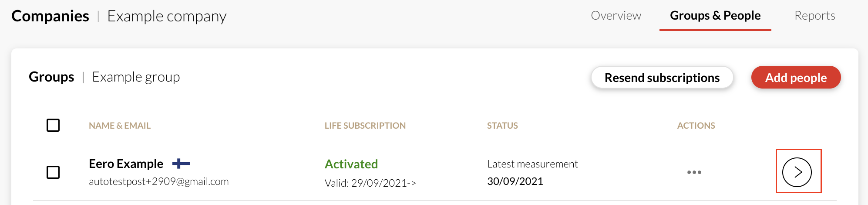Screen dimensions: 868x205
Task: Click the Example group breadcrumb label
Action: [136, 77]
